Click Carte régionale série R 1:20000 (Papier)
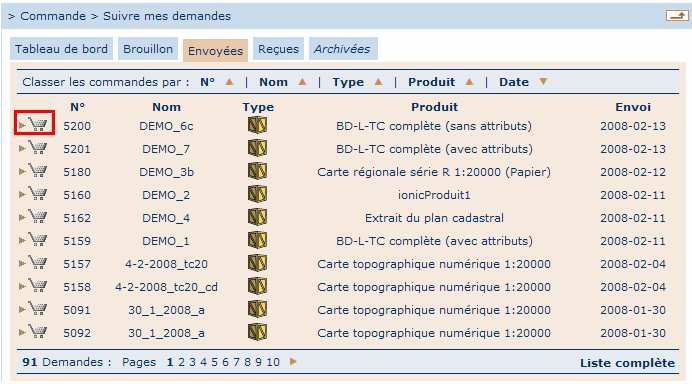The height and width of the screenshot is (384, 692). pyautogui.click(x=434, y=172)
